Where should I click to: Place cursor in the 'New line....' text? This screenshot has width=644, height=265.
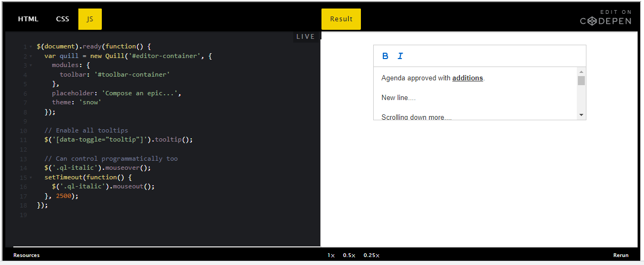click(399, 98)
